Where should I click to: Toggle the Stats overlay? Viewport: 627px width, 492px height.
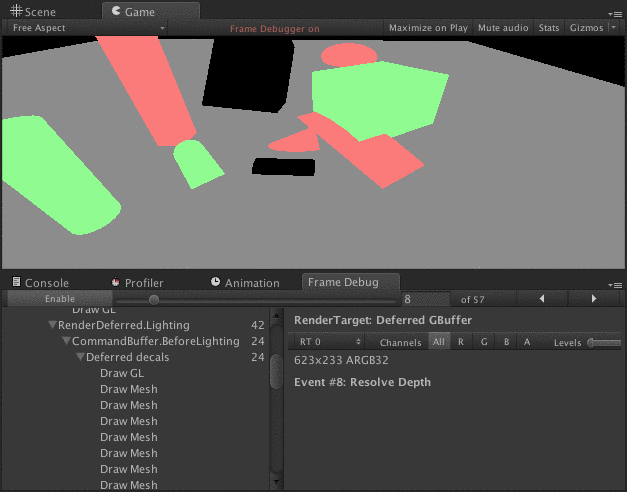(x=549, y=28)
